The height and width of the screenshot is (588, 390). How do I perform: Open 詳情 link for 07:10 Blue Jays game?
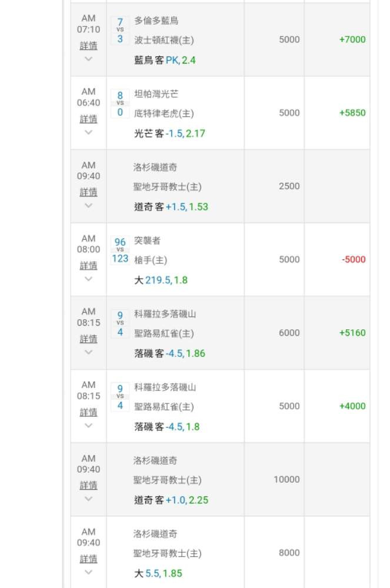88,46
